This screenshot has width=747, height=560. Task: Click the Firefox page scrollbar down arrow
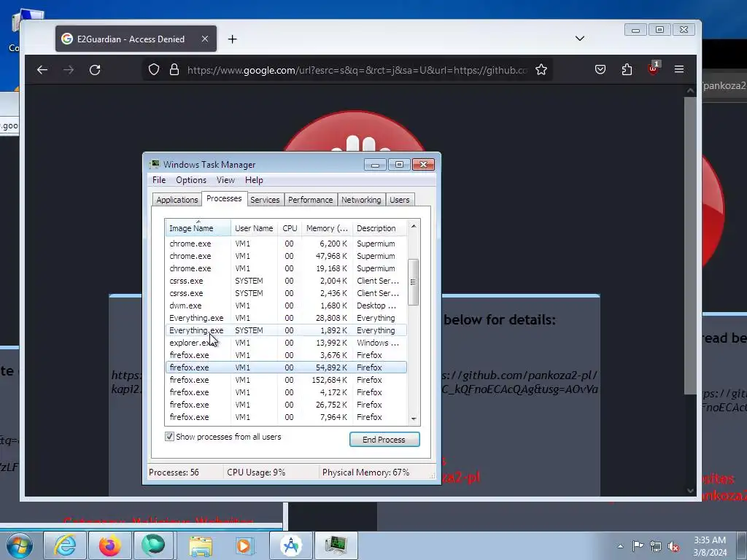690,491
